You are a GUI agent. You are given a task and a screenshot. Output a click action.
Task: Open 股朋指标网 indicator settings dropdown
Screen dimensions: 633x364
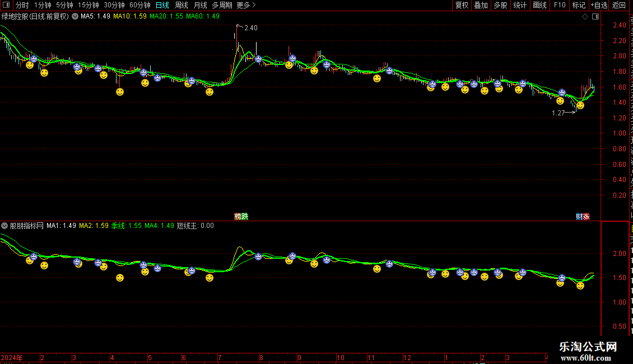click(4, 226)
